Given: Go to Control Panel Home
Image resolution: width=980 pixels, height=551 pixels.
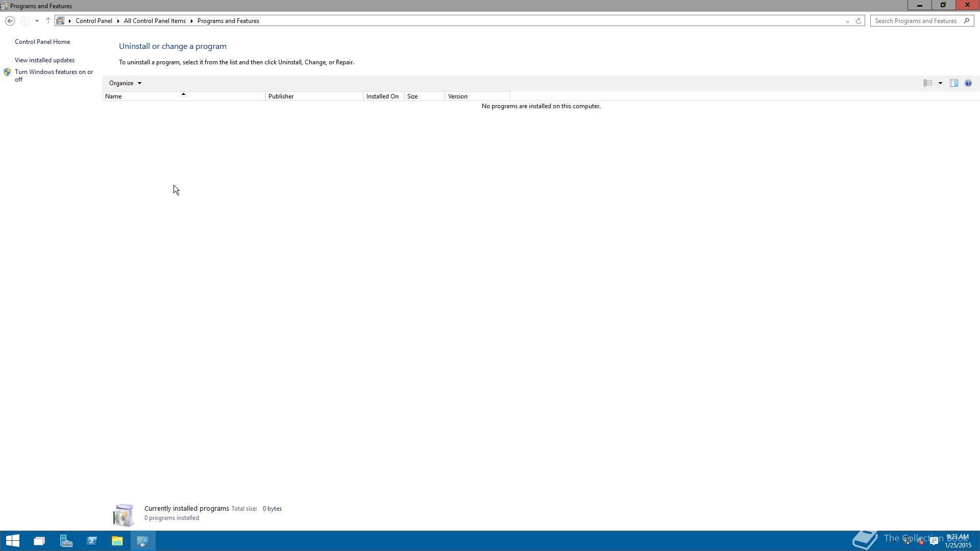Looking at the screenshot, I should click(x=42, y=42).
